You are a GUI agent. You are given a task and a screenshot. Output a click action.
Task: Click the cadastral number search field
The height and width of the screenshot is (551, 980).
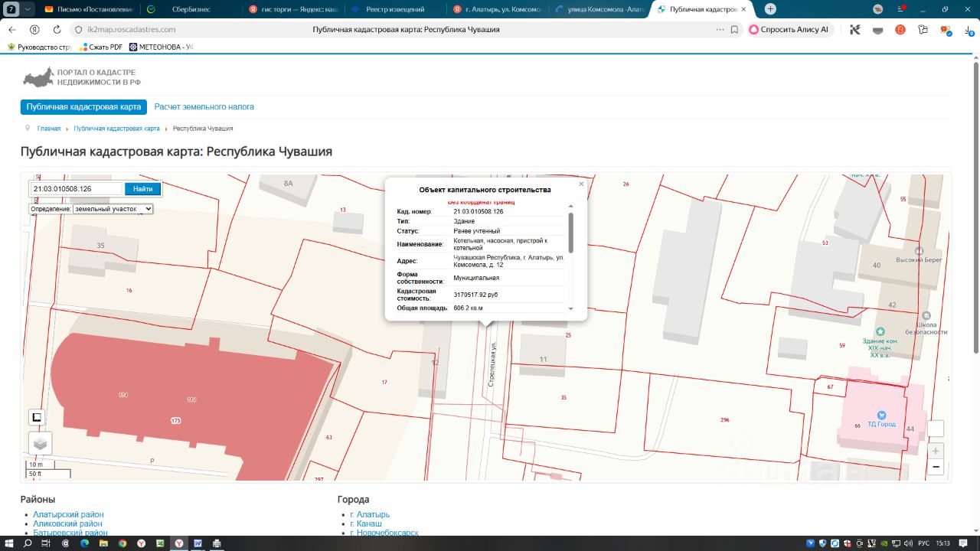click(76, 189)
